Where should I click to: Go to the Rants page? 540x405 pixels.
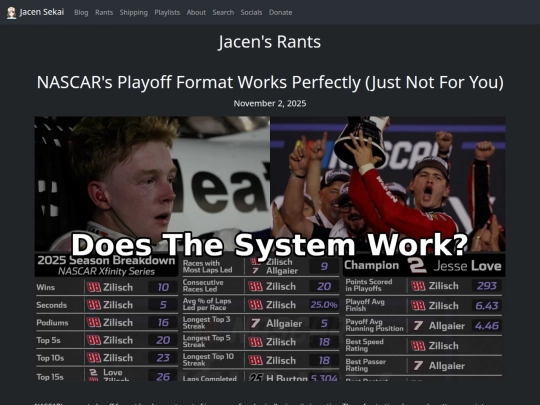click(x=104, y=12)
